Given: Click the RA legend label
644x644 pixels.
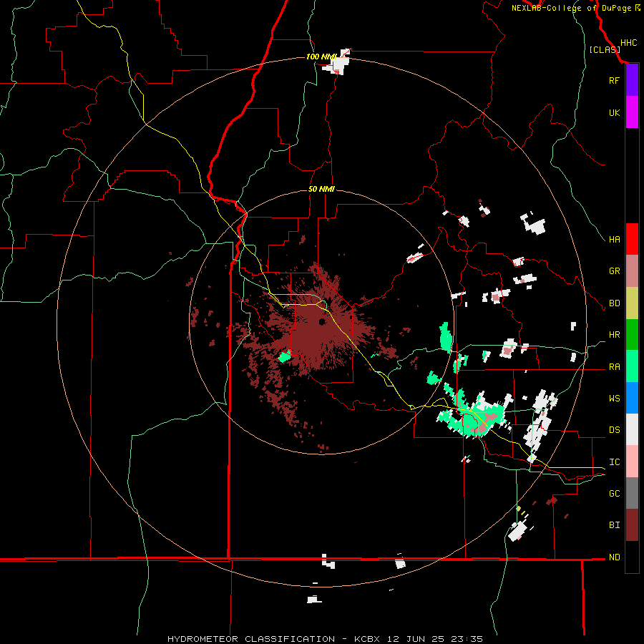Looking at the screenshot, I should pyautogui.click(x=614, y=367).
